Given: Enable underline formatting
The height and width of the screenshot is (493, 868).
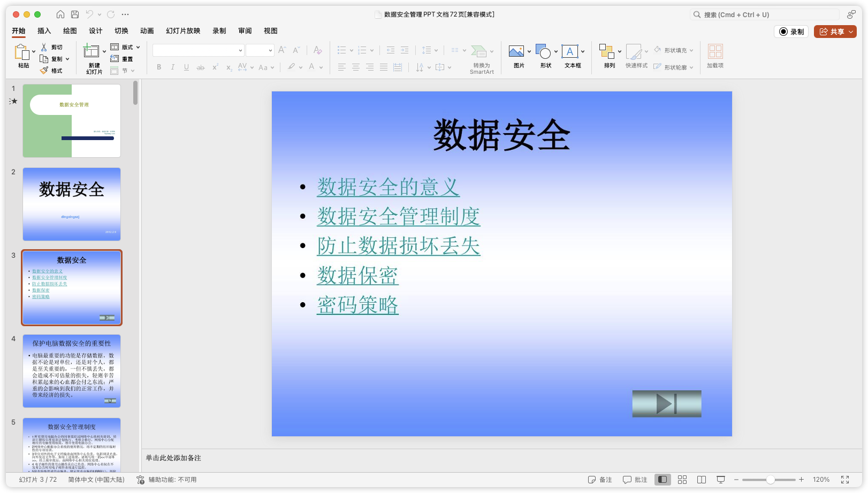Looking at the screenshot, I should click(186, 67).
